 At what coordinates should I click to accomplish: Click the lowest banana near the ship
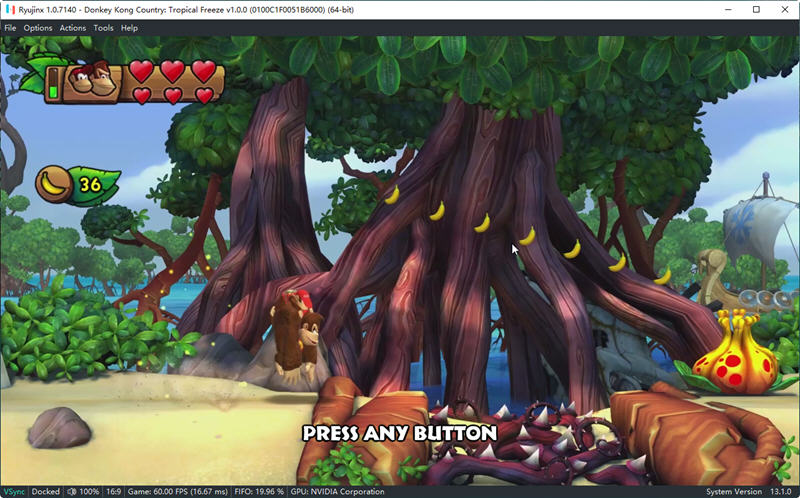[x=662, y=277]
